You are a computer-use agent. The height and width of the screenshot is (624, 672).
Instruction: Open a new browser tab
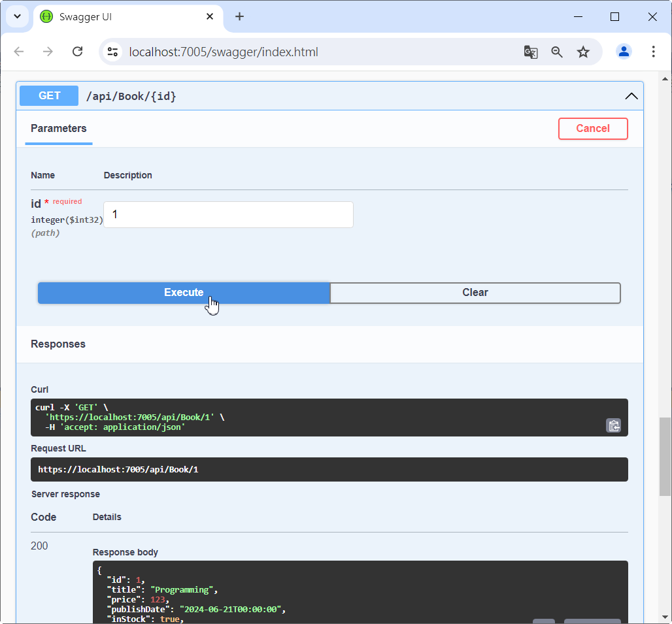click(x=239, y=17)
